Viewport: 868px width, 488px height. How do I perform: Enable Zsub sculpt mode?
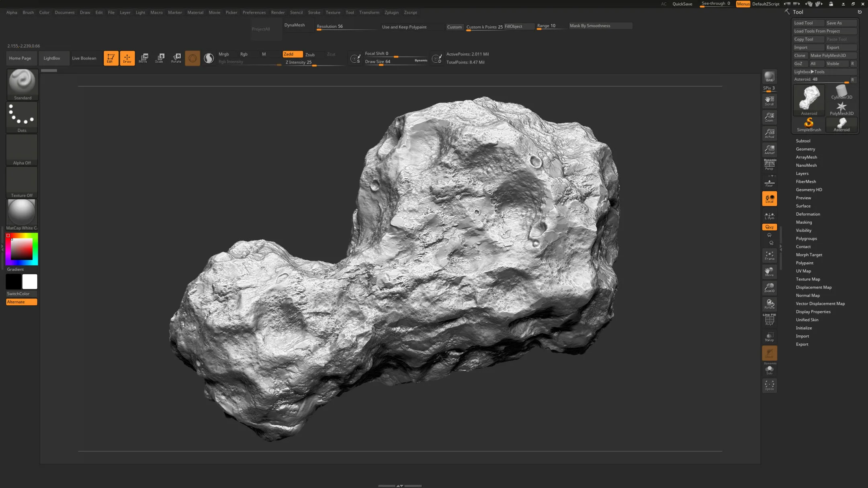(310, 55)
